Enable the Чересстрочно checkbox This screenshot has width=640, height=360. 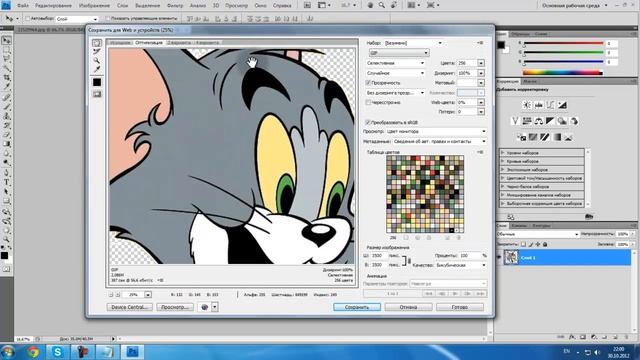(368, 102)
